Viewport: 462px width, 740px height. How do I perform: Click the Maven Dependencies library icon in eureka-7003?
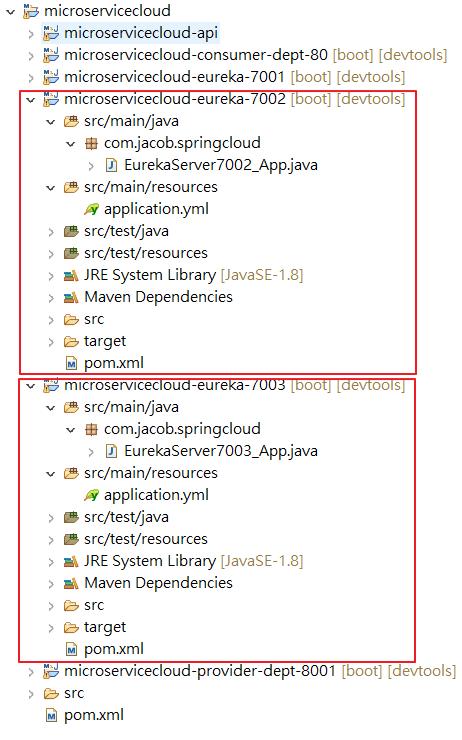(71, 583)
